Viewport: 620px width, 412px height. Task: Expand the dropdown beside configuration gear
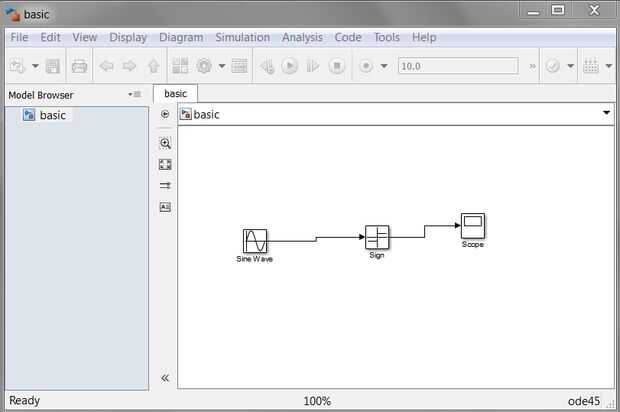coord(222,66)
